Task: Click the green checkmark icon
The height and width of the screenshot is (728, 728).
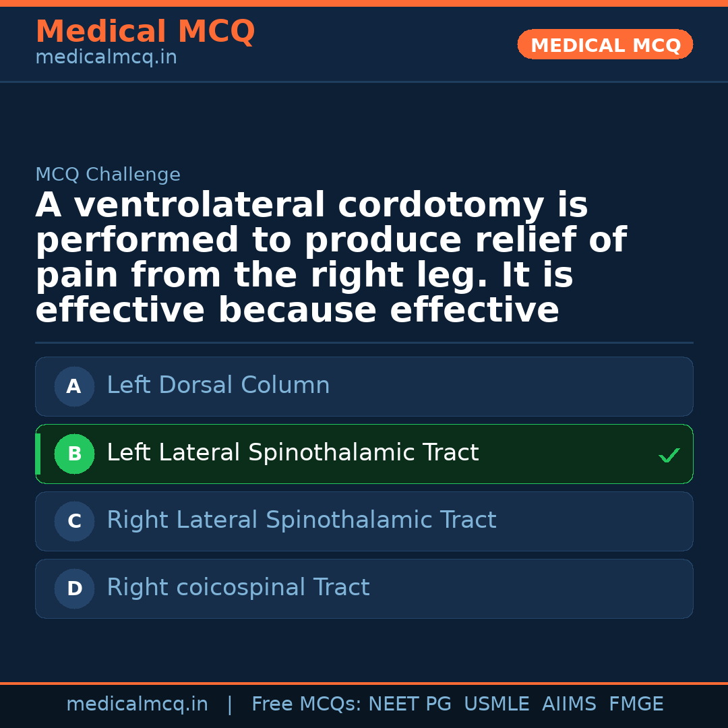Action: tap(669, 456)
